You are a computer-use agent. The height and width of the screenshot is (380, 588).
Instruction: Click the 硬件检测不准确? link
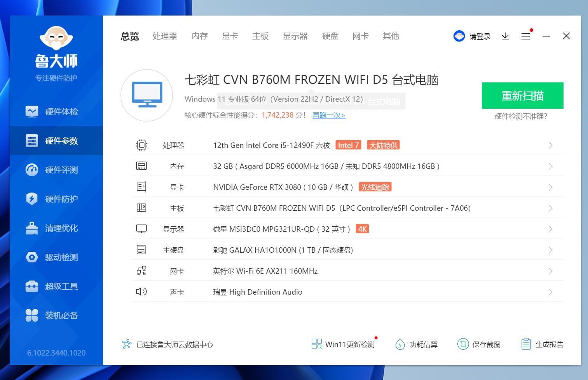(521, 116)
